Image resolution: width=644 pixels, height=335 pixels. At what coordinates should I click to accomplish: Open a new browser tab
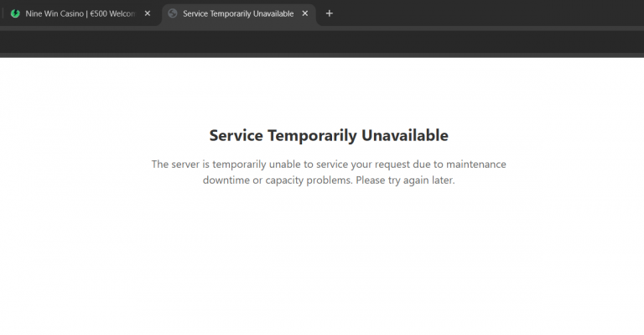point(329,13)
